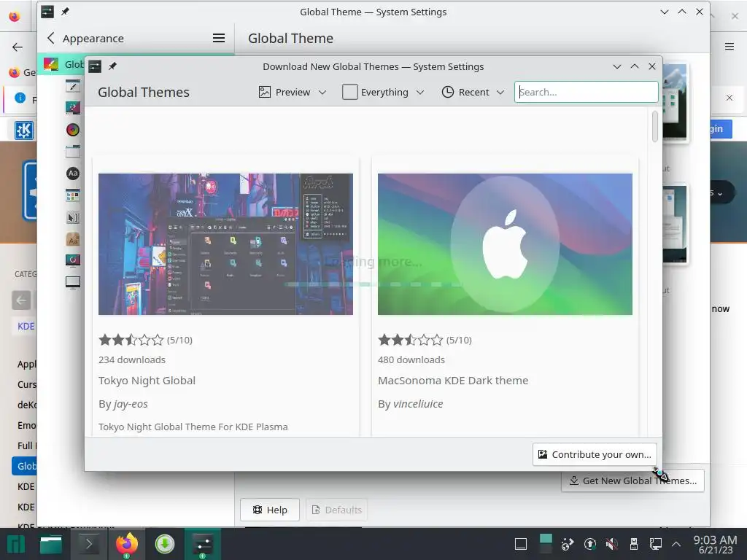Click the Contribute your own button
The height and width of the screenshot is (560, 747).
click(595, 454)
